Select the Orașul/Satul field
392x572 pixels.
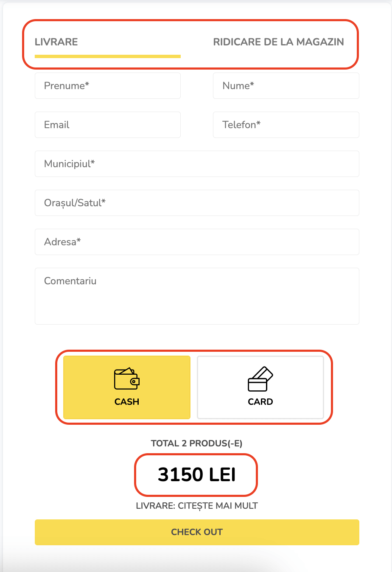click(197, 203)
